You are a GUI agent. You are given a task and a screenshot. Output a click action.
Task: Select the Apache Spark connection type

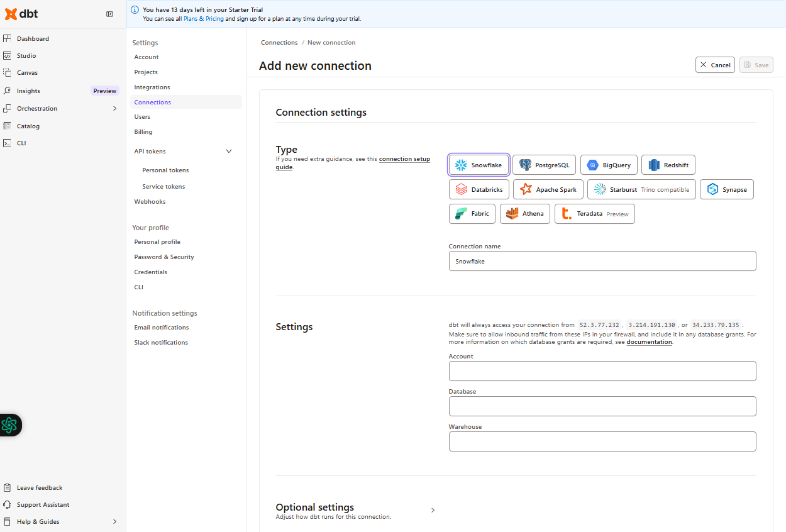548,189
